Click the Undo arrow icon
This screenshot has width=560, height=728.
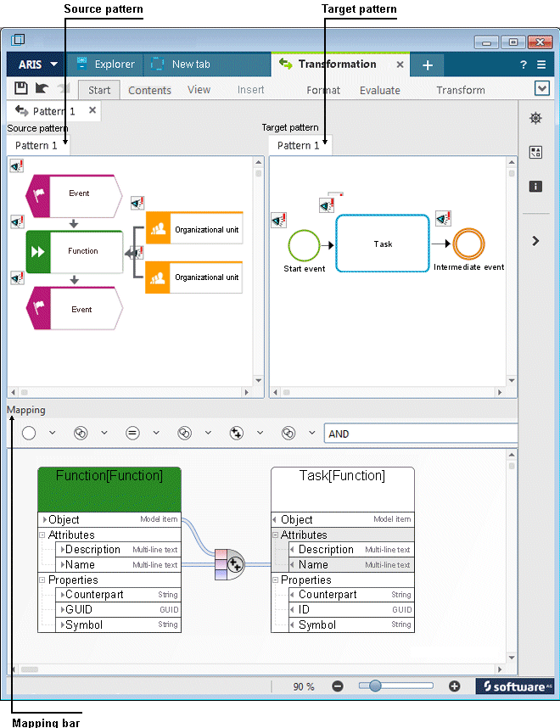42,87
